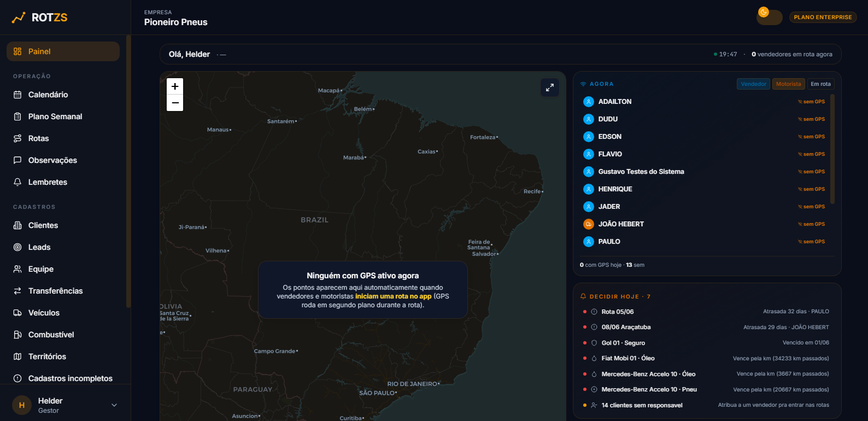The height and width of the screenshot is (421, 868).
Task: Select the Veículos truck icon
Action: point(17,313)
